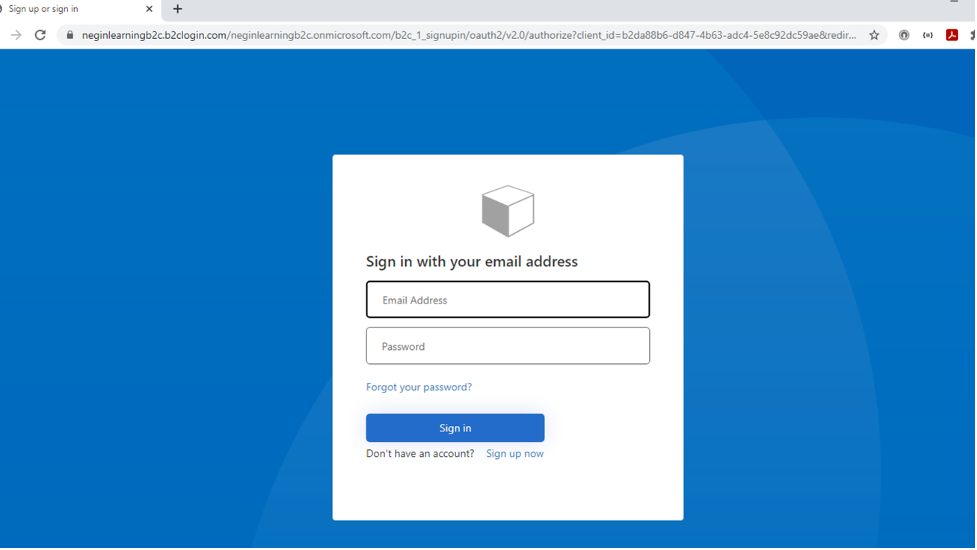
Task: Click the gray cube logo
Action: 508,211
